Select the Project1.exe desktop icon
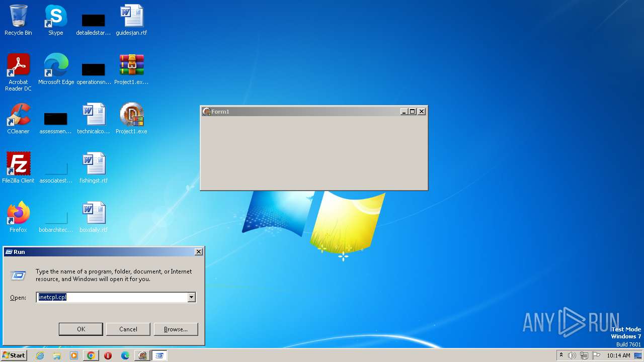Image resolution: width=644 pixels, height=362 pixels. point(131,119)
